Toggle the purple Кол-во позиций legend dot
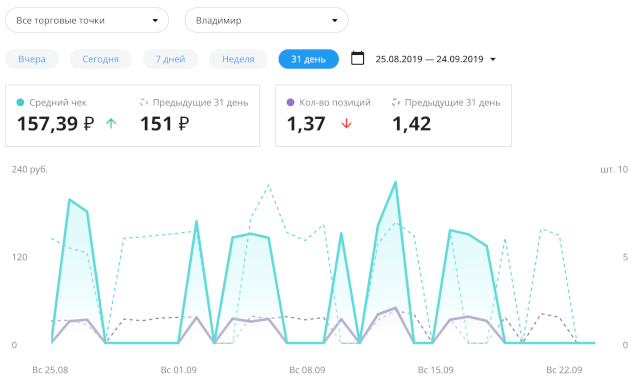This screenshot has height=385, width=640. pyautogui.click(x=290, y=102)
